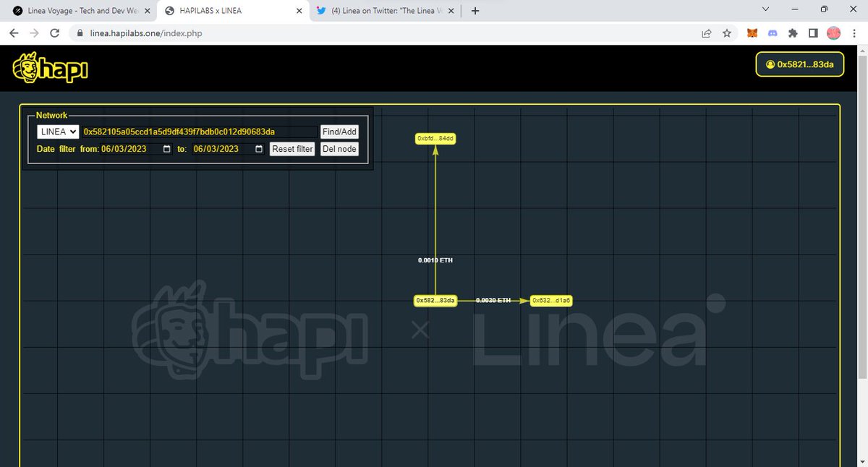The image size is (868, 467).
Task: Click the share page icon in address bar
Action: click(x=706, y=33)
